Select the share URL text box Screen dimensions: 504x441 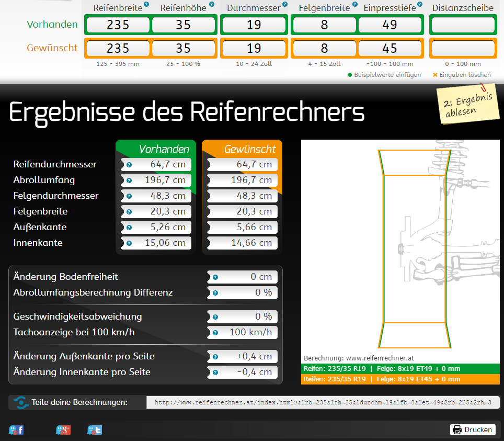coord(323,402)
